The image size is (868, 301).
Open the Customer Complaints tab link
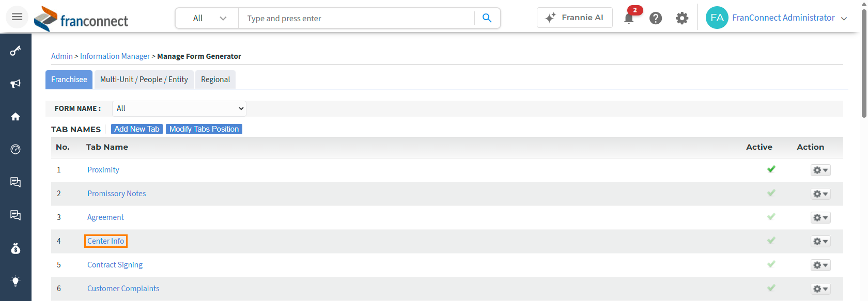pos(123,289)
